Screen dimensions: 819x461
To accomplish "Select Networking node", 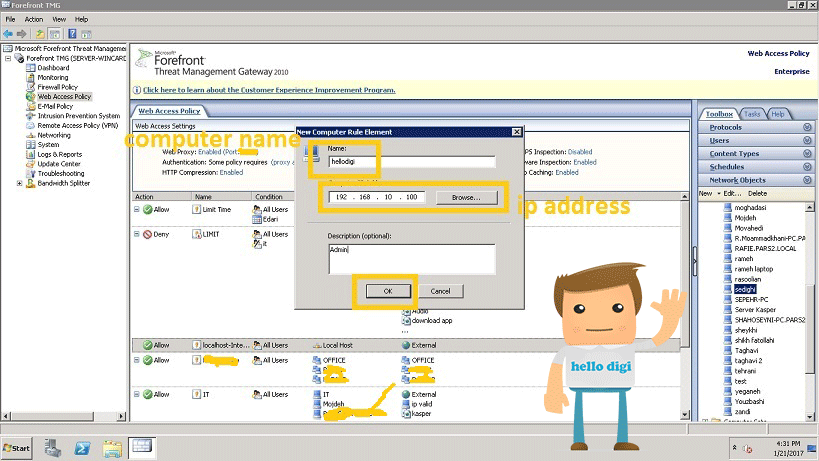I will [x=54, y=135].
